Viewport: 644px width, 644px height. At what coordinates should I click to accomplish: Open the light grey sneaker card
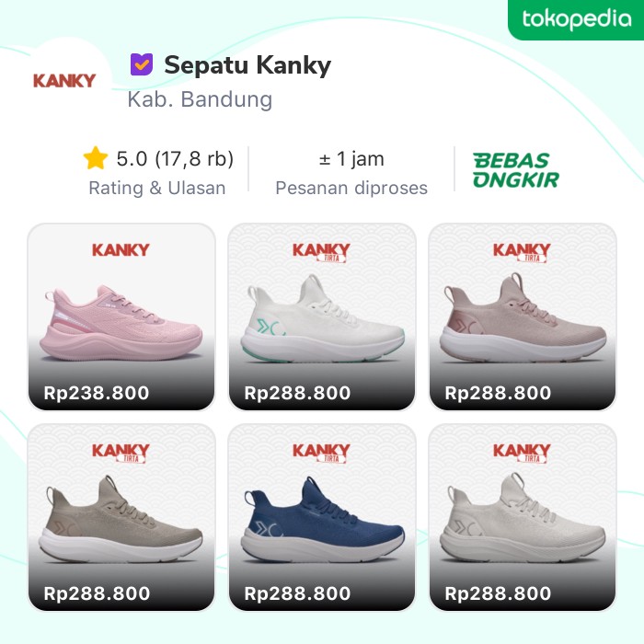523,517
